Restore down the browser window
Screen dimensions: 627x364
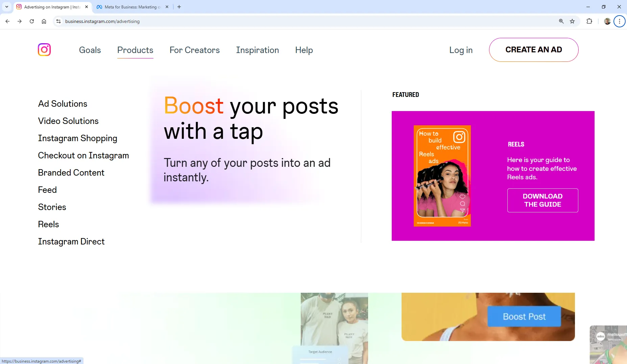point(604,7)
